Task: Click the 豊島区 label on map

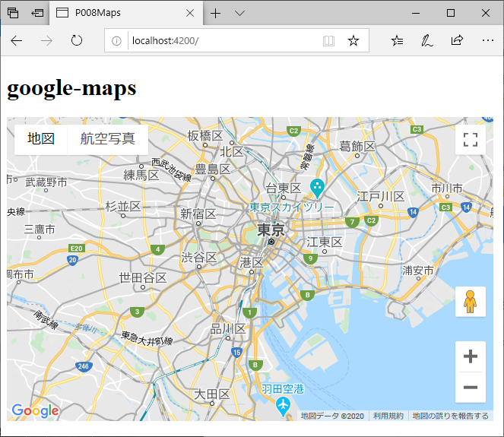Action: click(213, 169)
